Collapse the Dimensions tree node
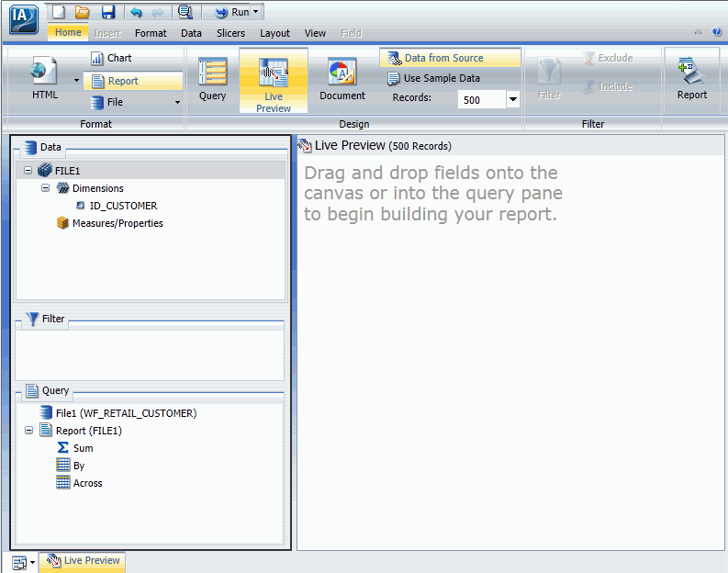 (x=45, y=188)
